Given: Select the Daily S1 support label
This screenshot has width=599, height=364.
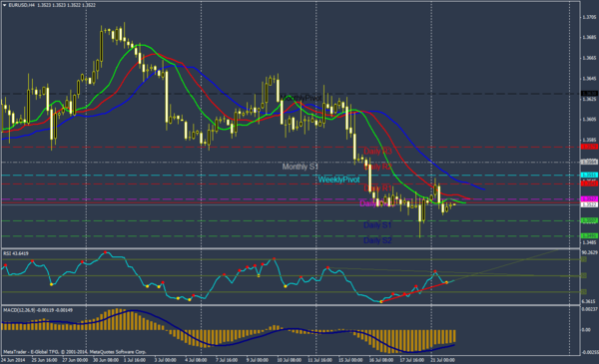Looking at the screenshot, I should coord(377,225).
